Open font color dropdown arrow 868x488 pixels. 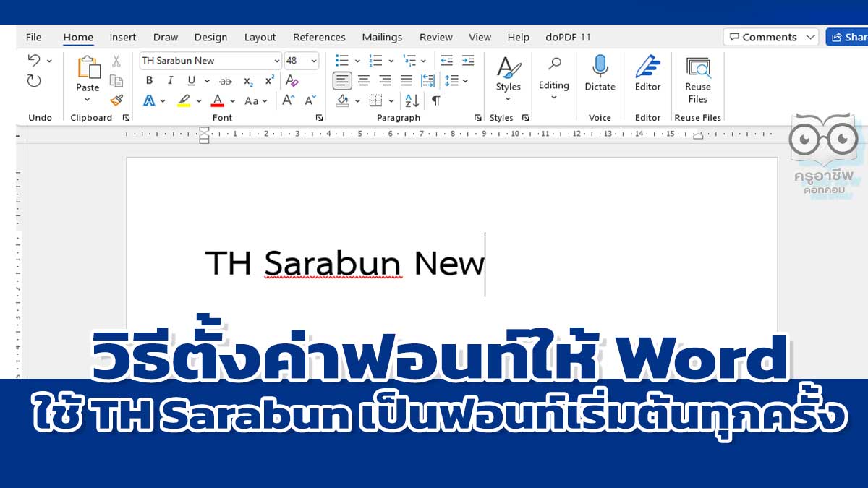click(x=233, y=100)
